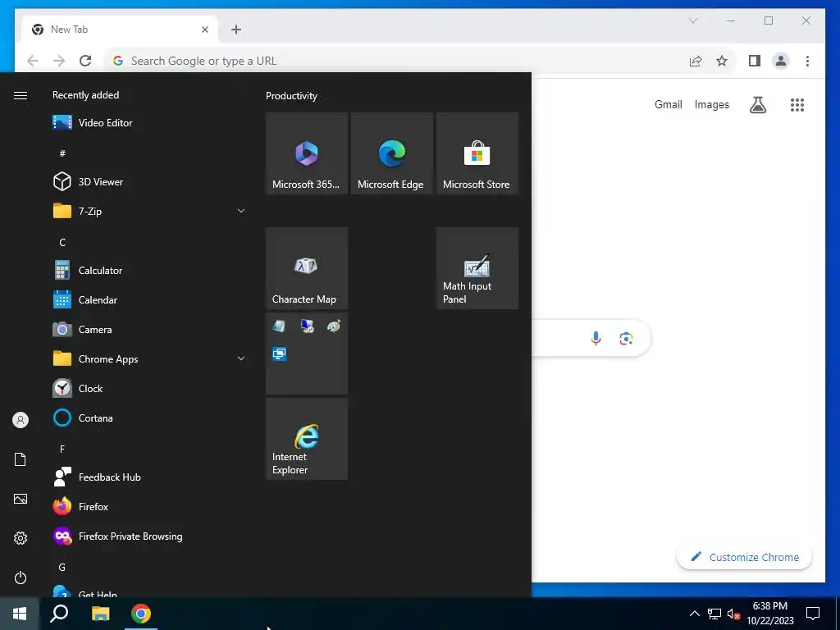The width and height of the screenshot is (840, 630).
Task: Open the Calendar app
Action: point(148,300)
